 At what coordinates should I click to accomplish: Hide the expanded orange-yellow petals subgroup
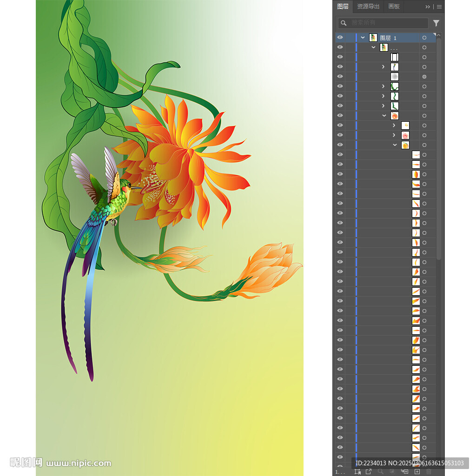pyautogui.click(x=340, y=145)
